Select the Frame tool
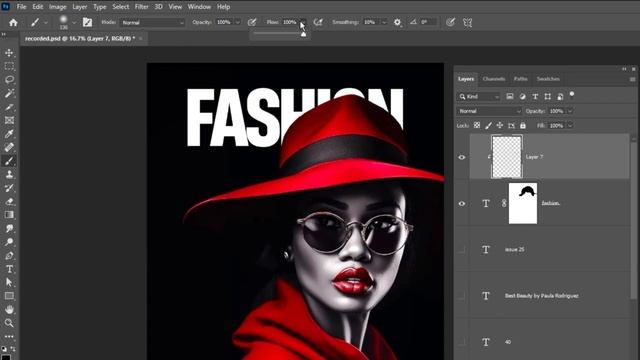The width and height of the screenshot is (640, 360). tap(9, 120)
